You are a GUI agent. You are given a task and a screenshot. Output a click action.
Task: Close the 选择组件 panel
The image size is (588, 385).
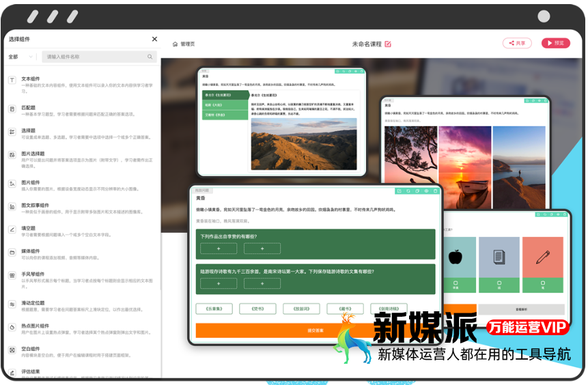click(x=154, y=39)
